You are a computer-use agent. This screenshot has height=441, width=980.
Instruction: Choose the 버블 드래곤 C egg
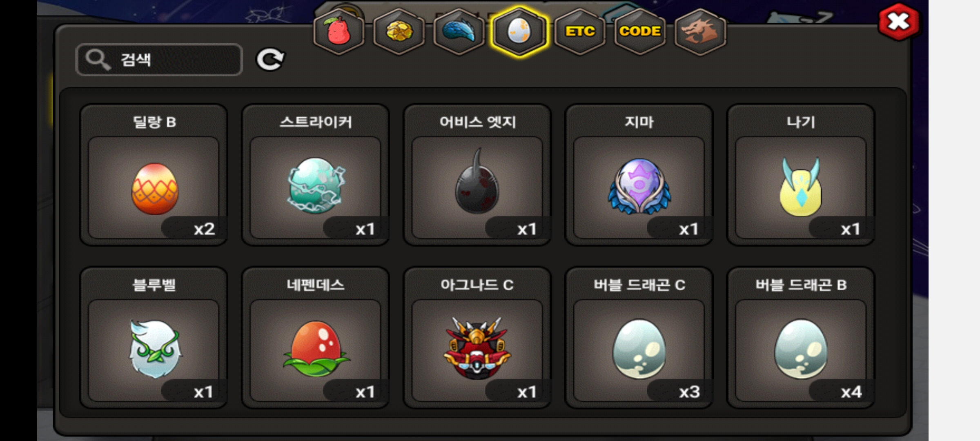pyautogui.click(x=639, y=338)
